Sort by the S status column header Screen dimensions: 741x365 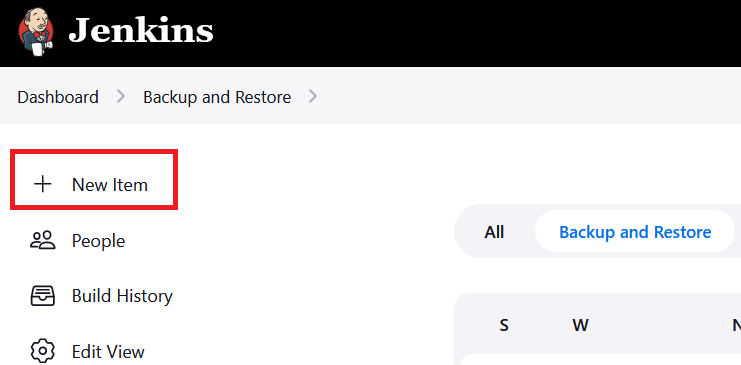click(504, 325)
